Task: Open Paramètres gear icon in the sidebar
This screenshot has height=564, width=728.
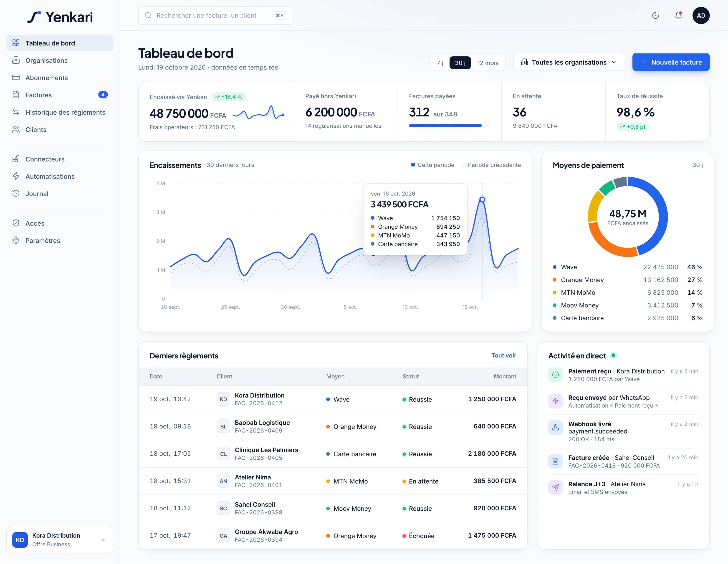Action: (16, 240)
